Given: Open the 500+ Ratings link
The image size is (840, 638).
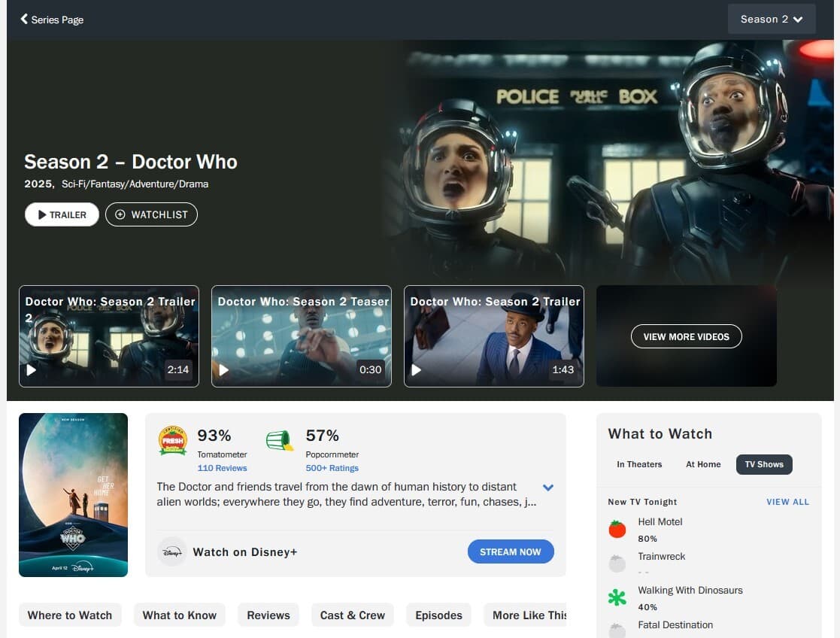Looking at the screenshot, I should [x=332, y=468].
